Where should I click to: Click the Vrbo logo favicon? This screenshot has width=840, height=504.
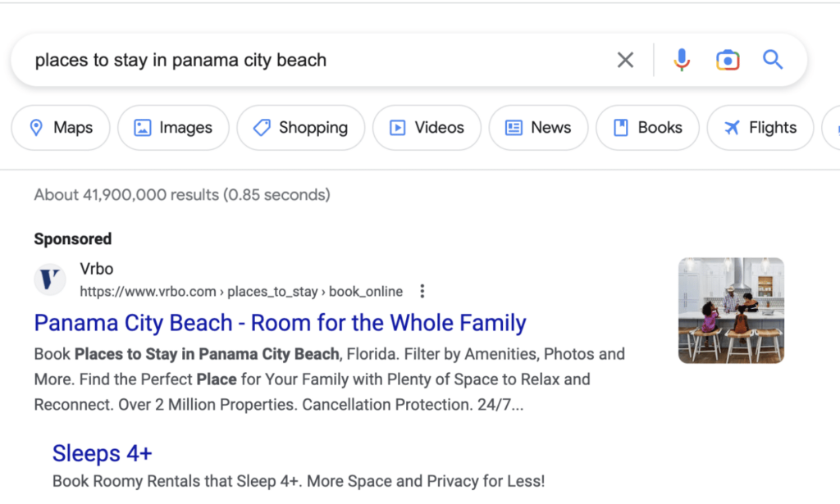[50, 279]
